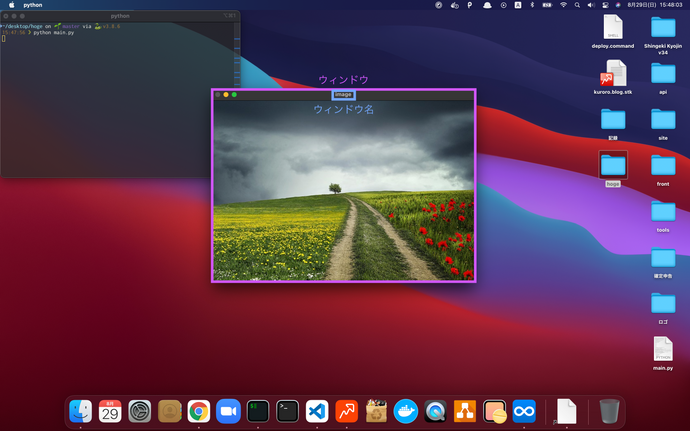Launch System Preferences from the Dock
The width and height of the screenshot is (690, 431).
(140, 411)
